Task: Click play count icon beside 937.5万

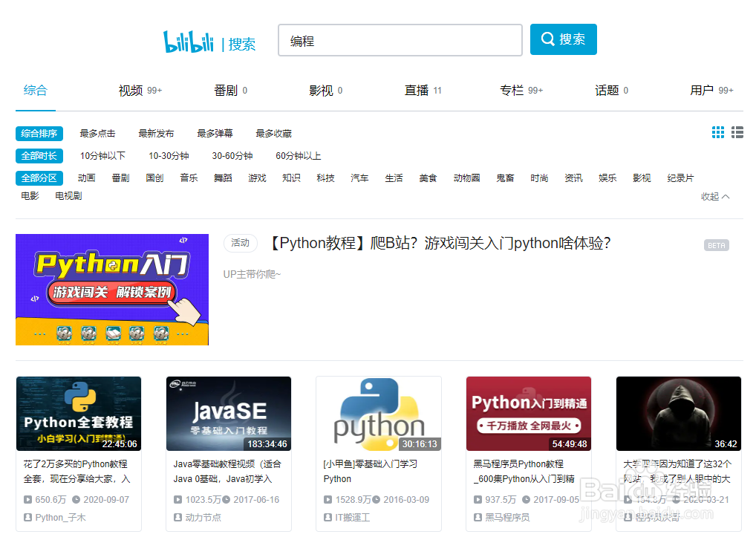Action: point(478,499)
